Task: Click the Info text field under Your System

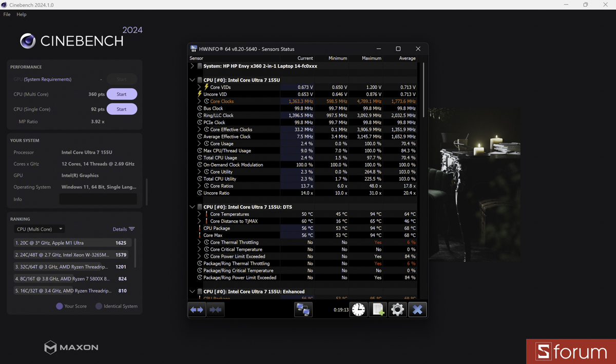Action: coord(98,199)
